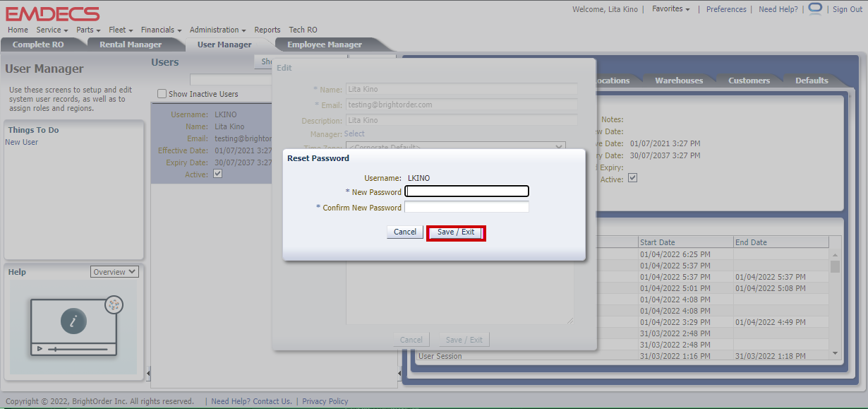Click the scroll up arrow in sessions table
Viewport: 868px width, 409px height.
click(836, 255)
